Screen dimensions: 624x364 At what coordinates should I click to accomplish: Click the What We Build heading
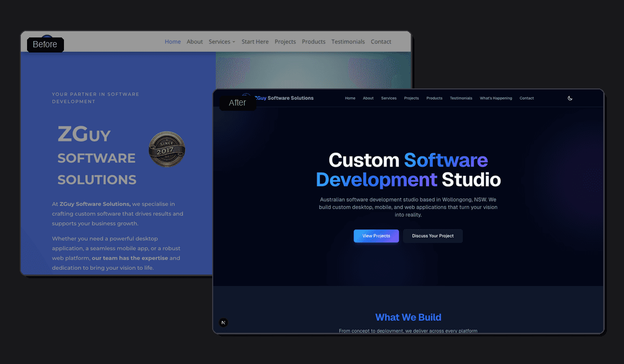[x=408, y=317]
